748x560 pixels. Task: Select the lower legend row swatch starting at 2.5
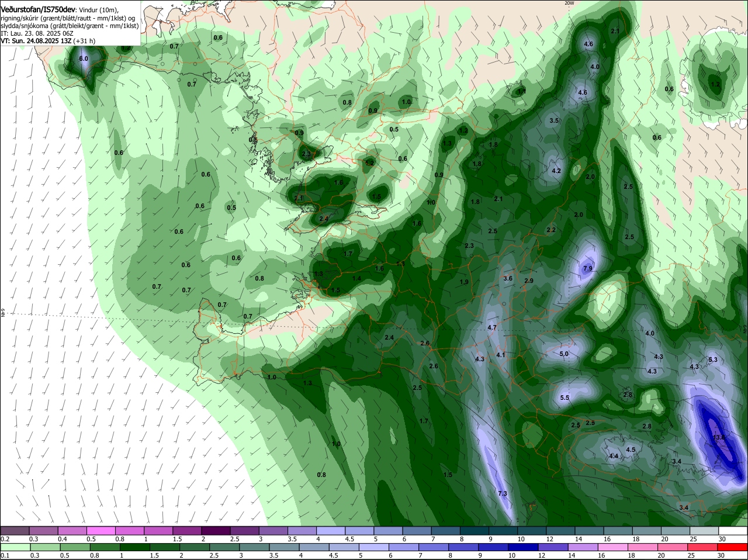(x=223, y=547)
